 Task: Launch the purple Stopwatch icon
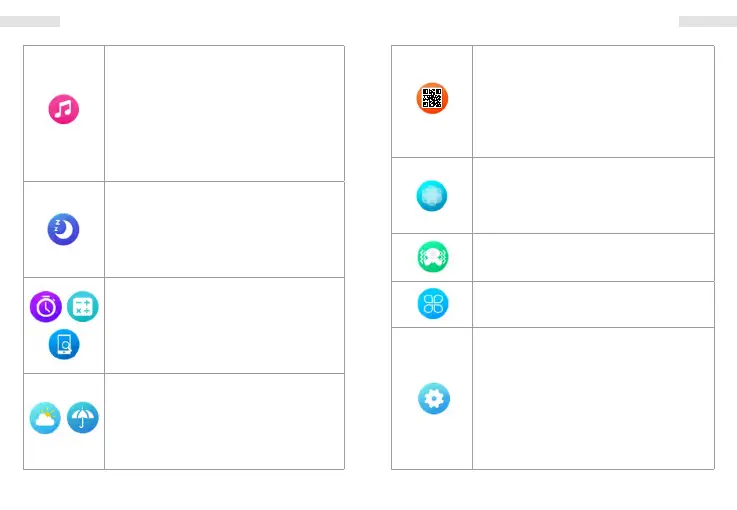(x=46, y=306)
